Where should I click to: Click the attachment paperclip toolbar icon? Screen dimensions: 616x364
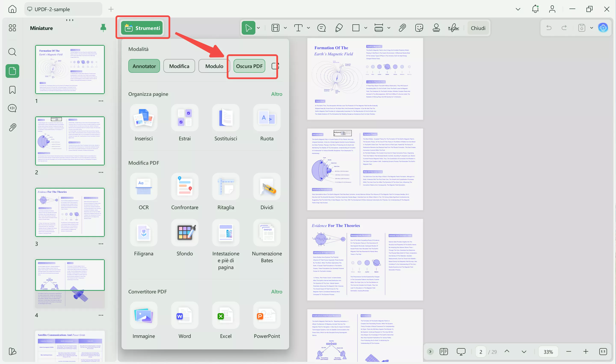click(x=402, y=28)
